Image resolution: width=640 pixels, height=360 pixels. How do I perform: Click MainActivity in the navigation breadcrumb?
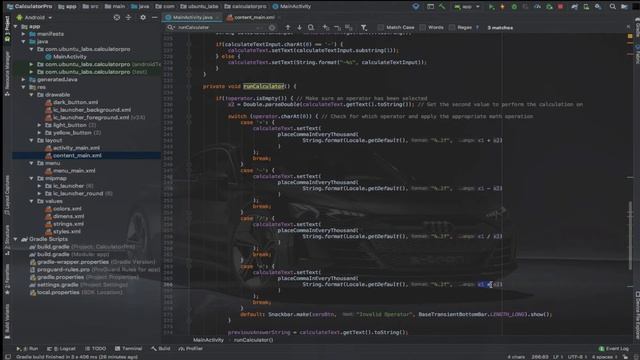pyautogui.click(x=291, y=7)
